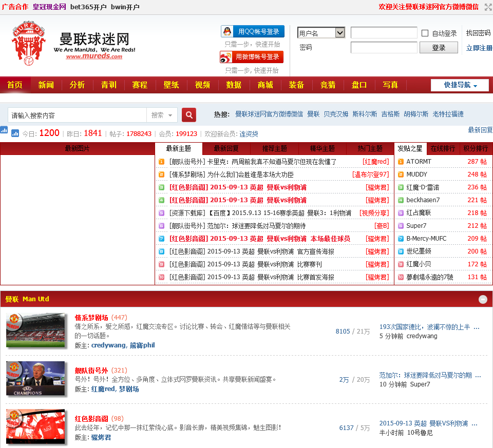Switch to the 最新回复 tab
This screenshot has height=448, width=493.
pos(226,149)
